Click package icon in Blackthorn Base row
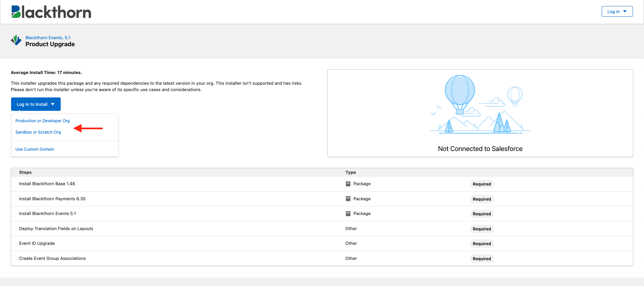Screen dimensions: 644x286 [348, 184]
